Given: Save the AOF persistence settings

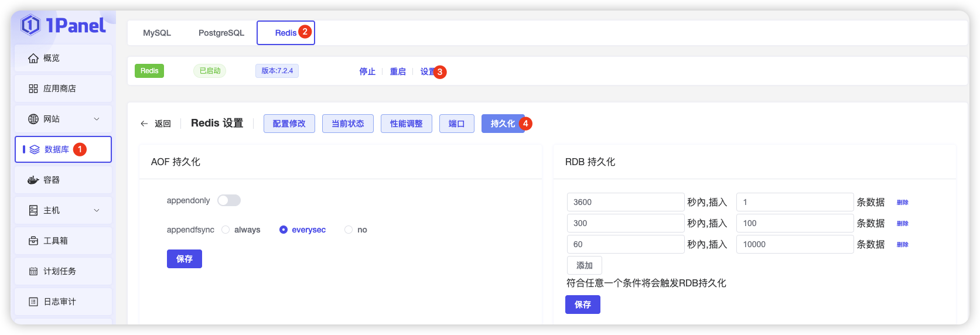Looking at the screenshot, I should [x=185, y=259].
